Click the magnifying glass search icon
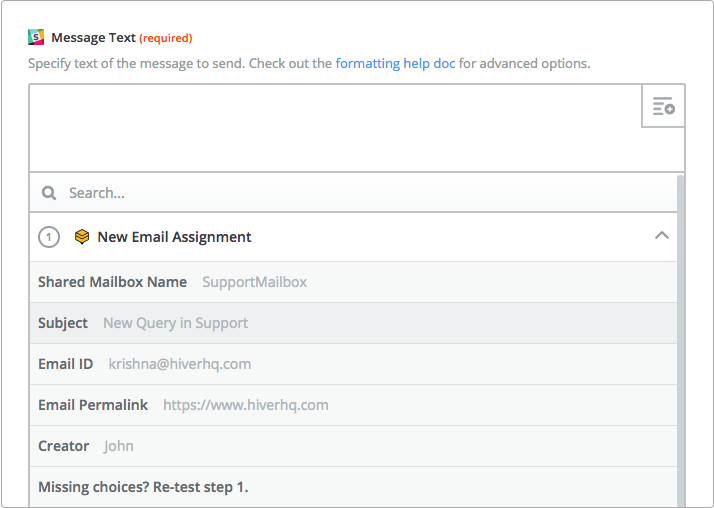The image size is (714, 508). pos(49,193)
